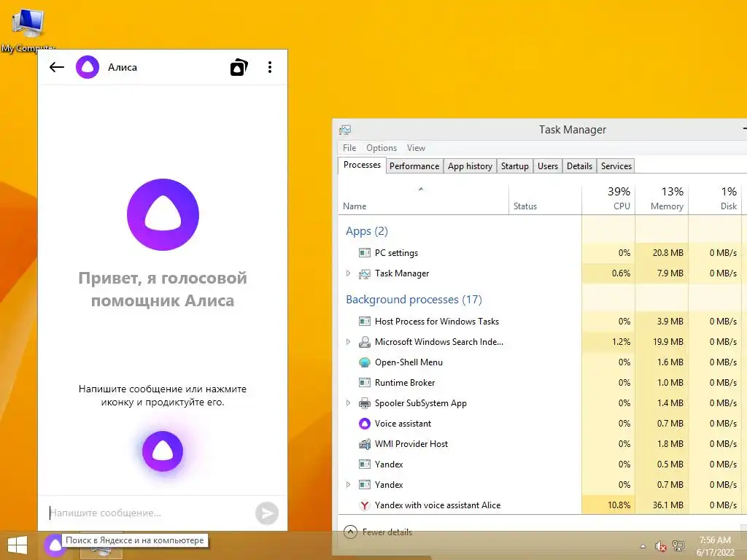747x560 pixels.
Task: Expand Microsoft Windows Search Indexer row
Action: pos(348,341)
